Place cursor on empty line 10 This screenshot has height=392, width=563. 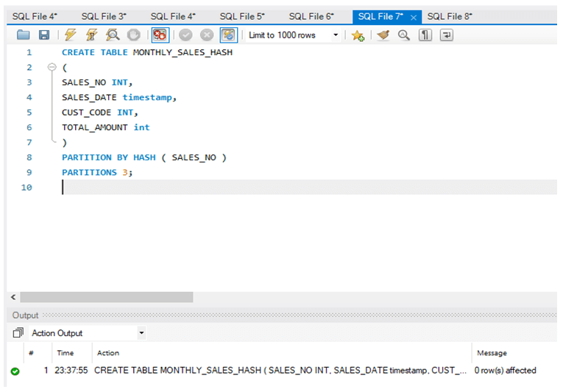tap(309, 188)
